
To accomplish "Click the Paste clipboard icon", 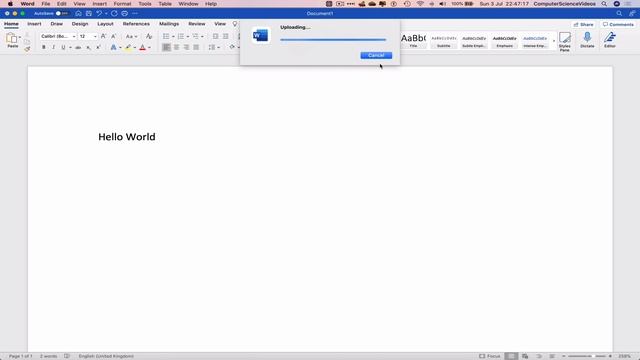I will (x=11, y=38).
